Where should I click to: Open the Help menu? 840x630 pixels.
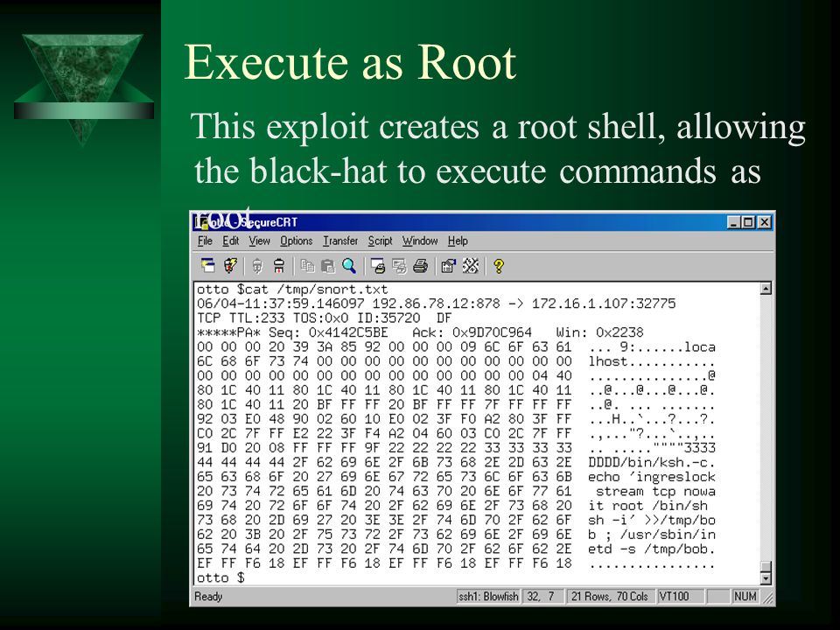tap(458, 241)
